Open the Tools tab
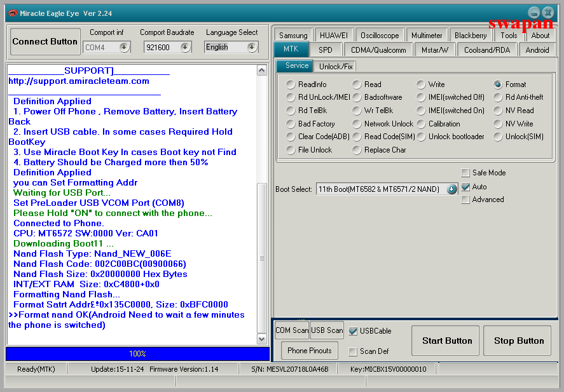Image resolution: width=564 pixels, height=392 pixels. coord(509,35)
